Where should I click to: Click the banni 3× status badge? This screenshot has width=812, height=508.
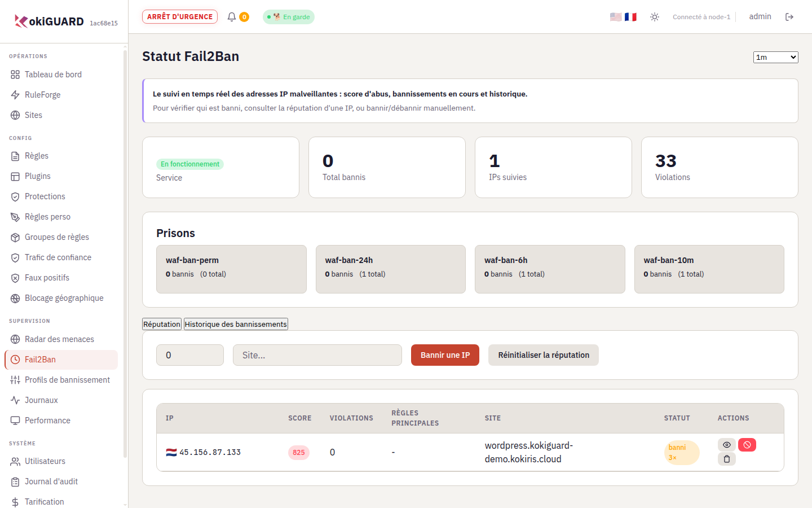click(682, 452)
